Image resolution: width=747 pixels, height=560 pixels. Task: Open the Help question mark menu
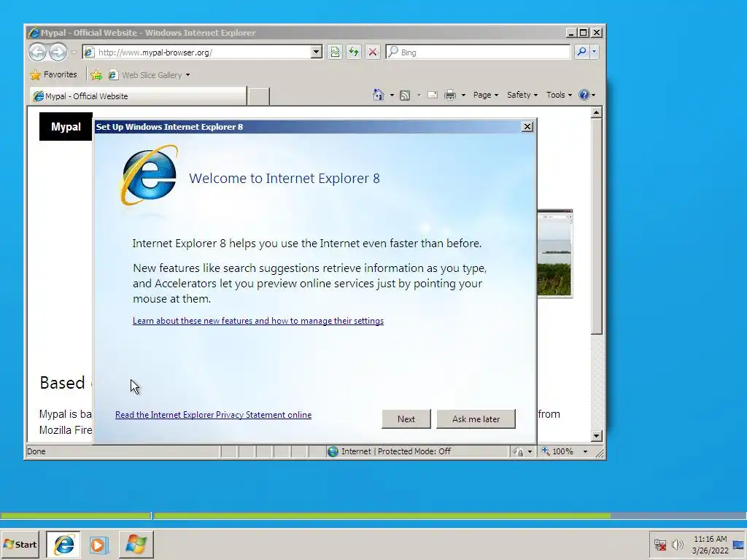click(587, 95)
